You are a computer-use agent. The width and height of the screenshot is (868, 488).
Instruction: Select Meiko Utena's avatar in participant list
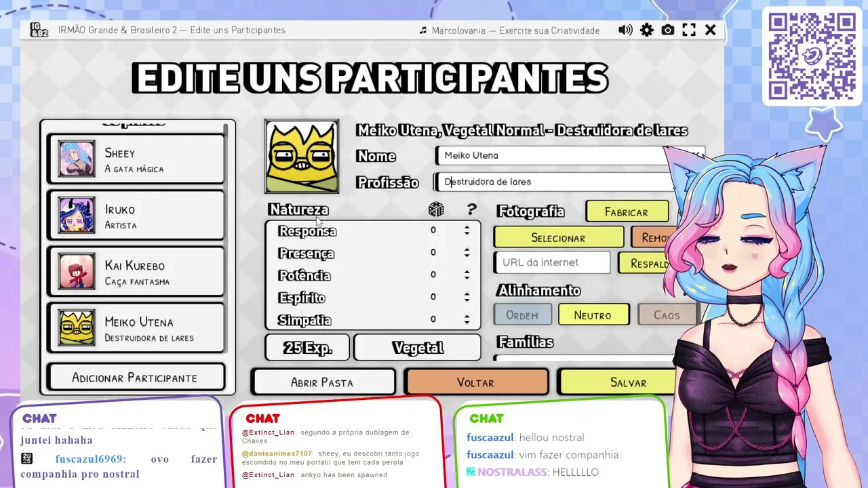[x=77, y=327]
